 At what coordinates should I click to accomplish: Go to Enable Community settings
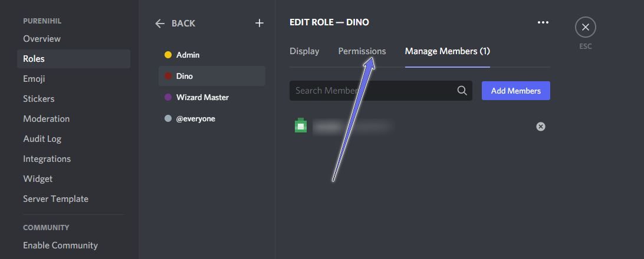pos(60,245)
